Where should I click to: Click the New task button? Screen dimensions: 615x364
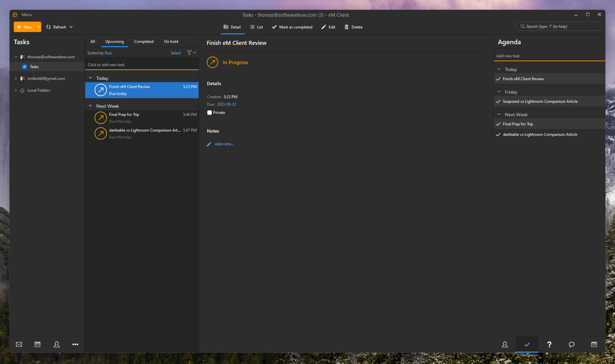click(25, 27)
